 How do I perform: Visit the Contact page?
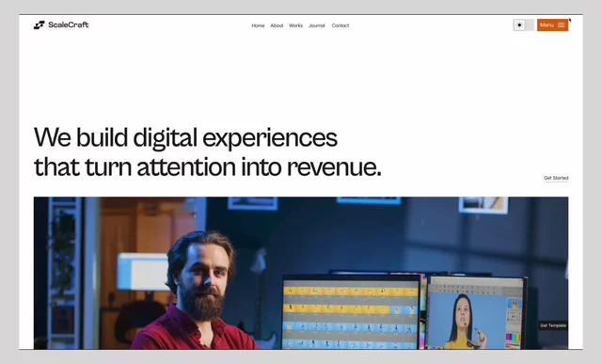pyautogui.click(x=341, y=25)
